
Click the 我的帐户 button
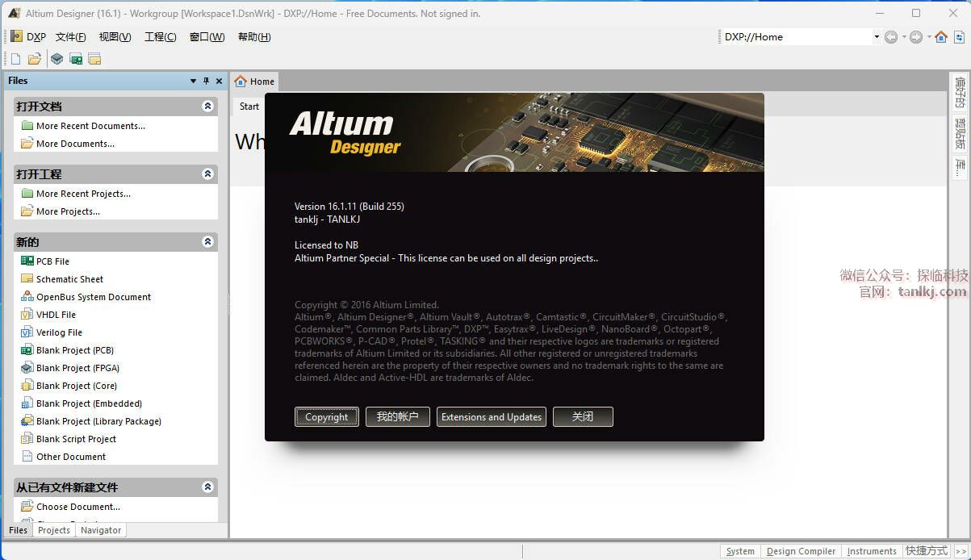click(x=398, y=417)
